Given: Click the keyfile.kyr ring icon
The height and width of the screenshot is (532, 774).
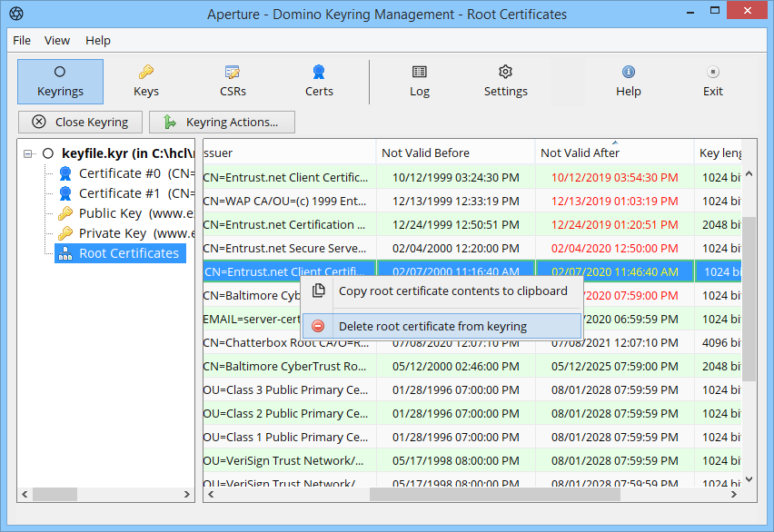Looking at the screenshot, I should pos(48,153).
